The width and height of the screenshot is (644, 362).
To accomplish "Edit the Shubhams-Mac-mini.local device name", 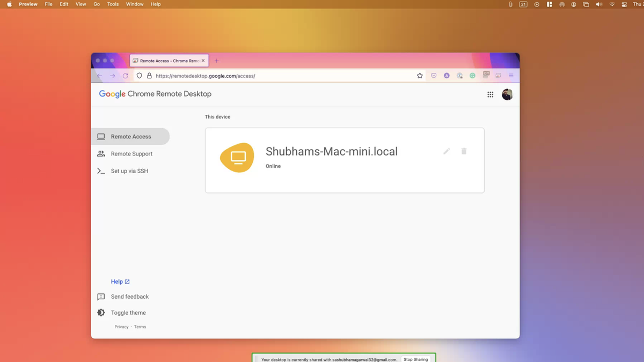I will tap(447, 151).
